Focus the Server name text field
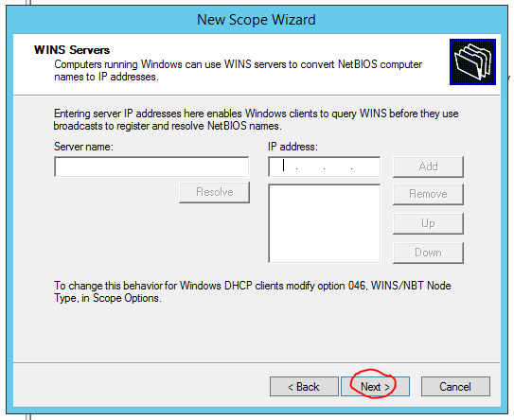The image size is (514, 420). point(151,166)
